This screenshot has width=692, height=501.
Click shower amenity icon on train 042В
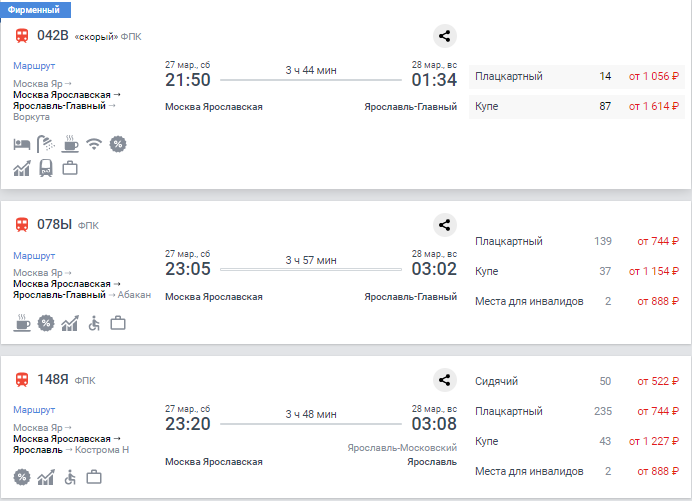[x=46, y=144]
